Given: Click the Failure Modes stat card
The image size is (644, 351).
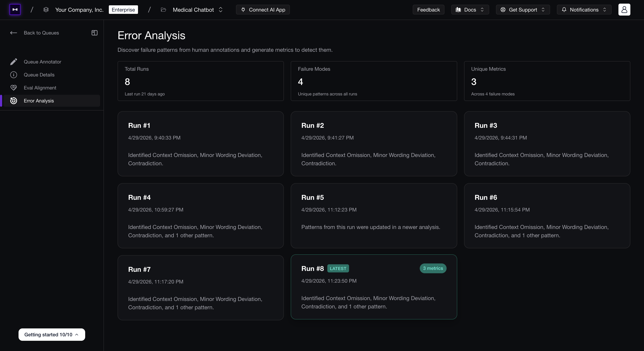Looking at the screenshot, I should [374, 81].
